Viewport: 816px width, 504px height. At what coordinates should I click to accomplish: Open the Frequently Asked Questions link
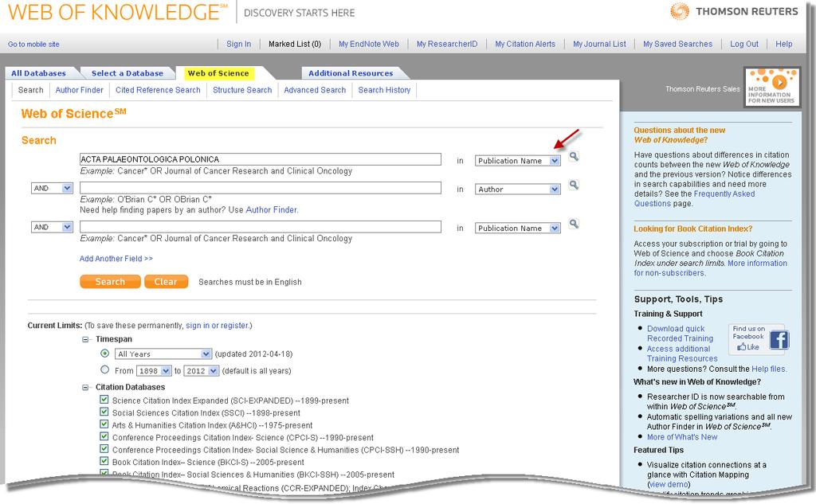(694, 199)
